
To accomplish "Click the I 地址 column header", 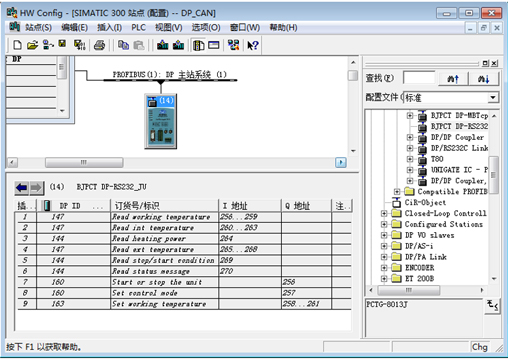I will click(250, 206).
